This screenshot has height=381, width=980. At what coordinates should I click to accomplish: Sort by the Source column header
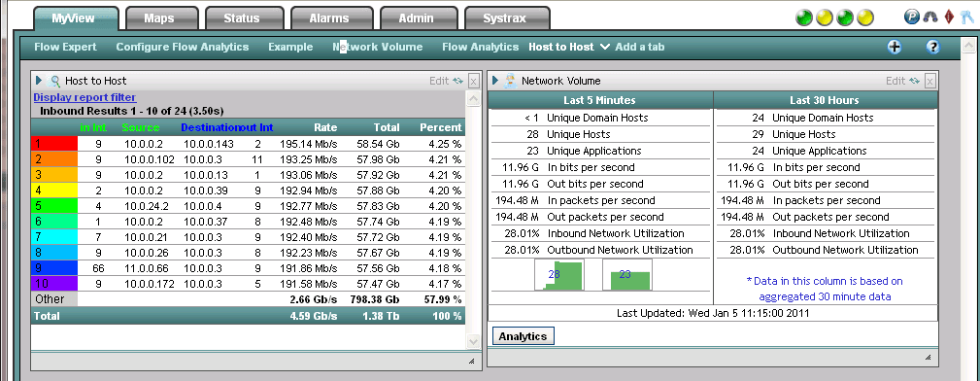(x=141, y=127)
